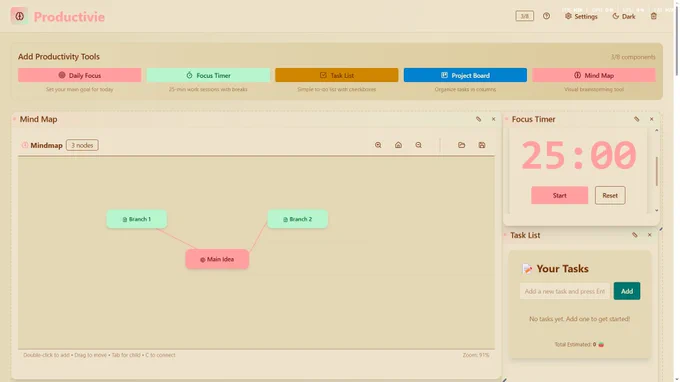Zoom in on the mind map

378,145
